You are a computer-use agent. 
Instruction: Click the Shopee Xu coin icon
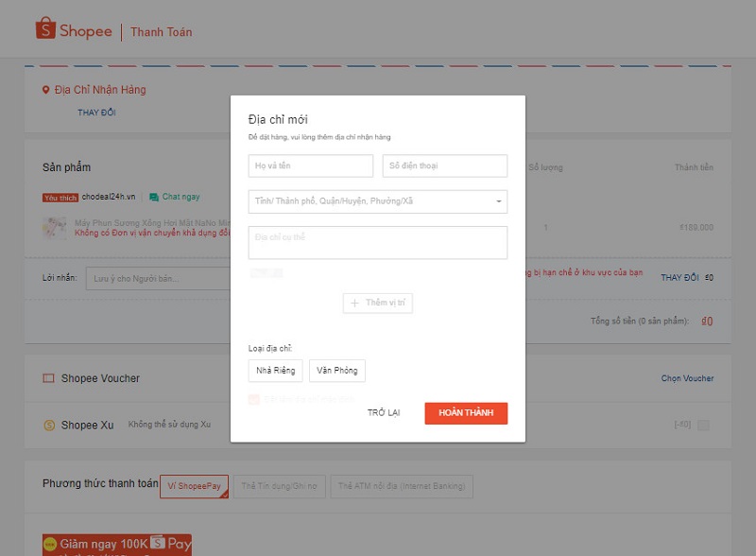tap(49, 426)
